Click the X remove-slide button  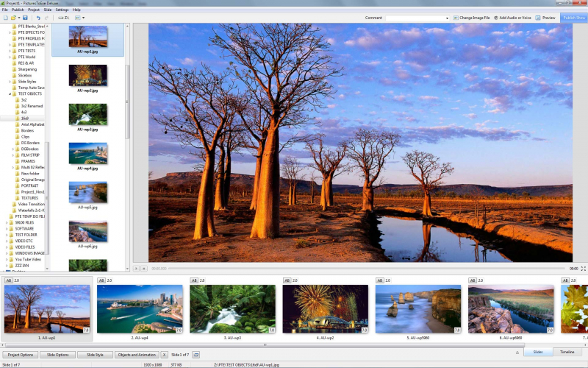coord(164,355)
